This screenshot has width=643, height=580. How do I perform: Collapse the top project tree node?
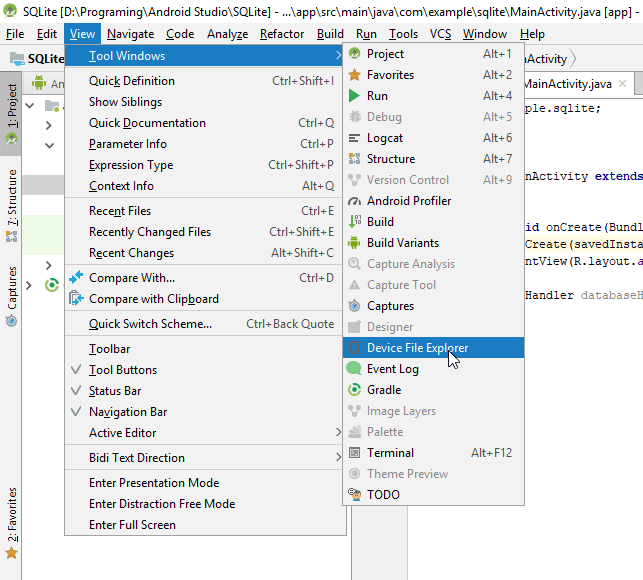point(30,105)
